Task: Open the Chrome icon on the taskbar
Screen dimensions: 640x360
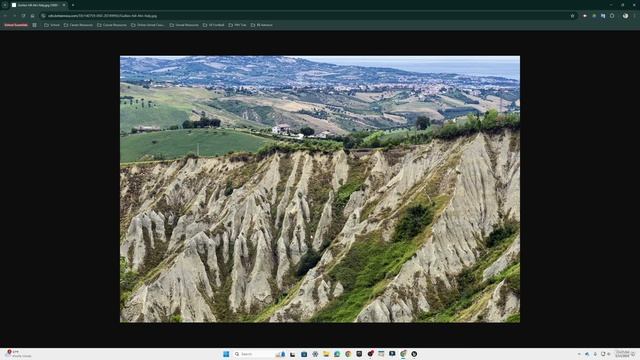Action: [348, 354]
